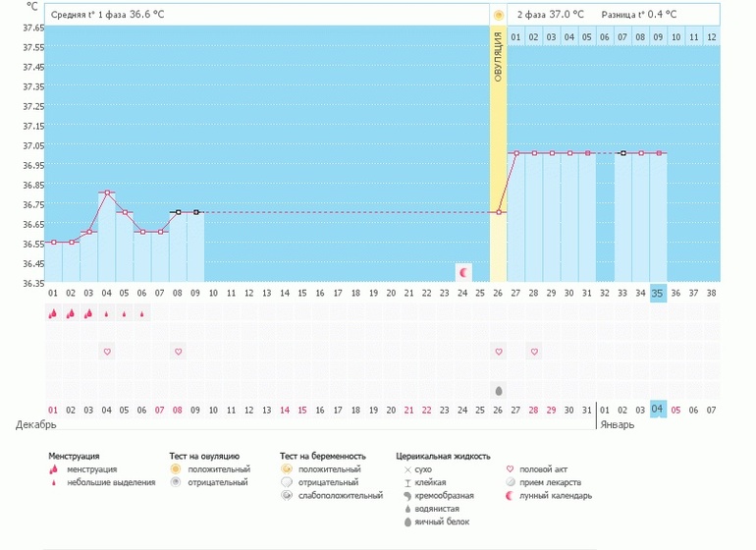Click the 'клейкая' legend icon

pos(407,482)
